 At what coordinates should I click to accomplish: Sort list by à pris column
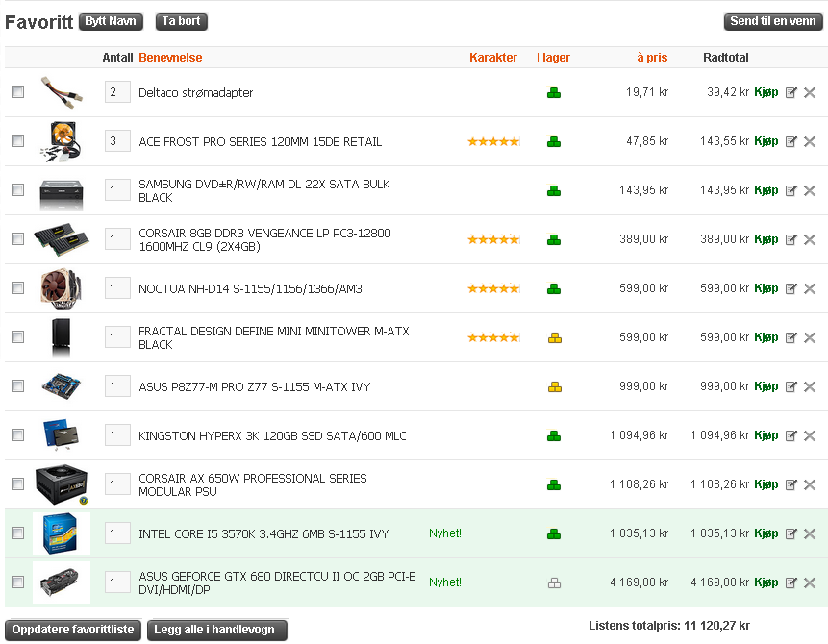(652, 58)
